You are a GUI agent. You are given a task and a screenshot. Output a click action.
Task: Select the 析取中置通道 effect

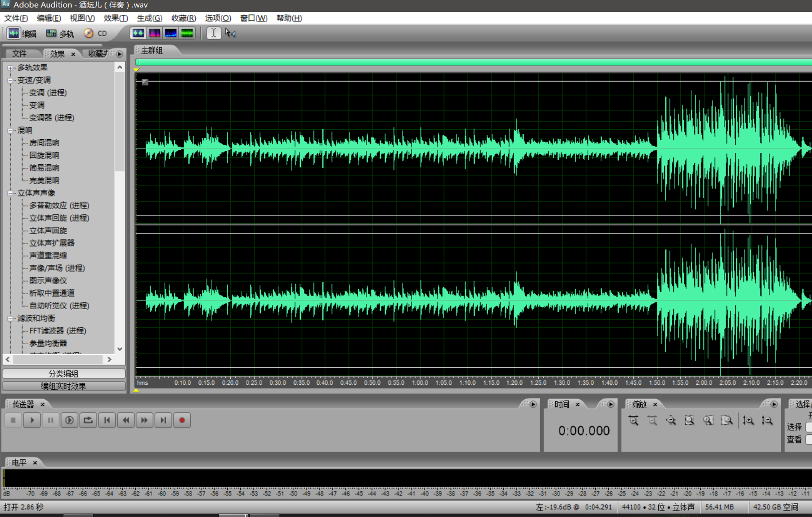coord(52,293)
